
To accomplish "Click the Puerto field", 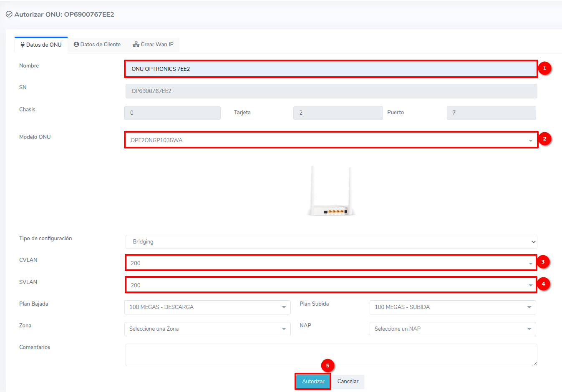I will pos(491,113).
